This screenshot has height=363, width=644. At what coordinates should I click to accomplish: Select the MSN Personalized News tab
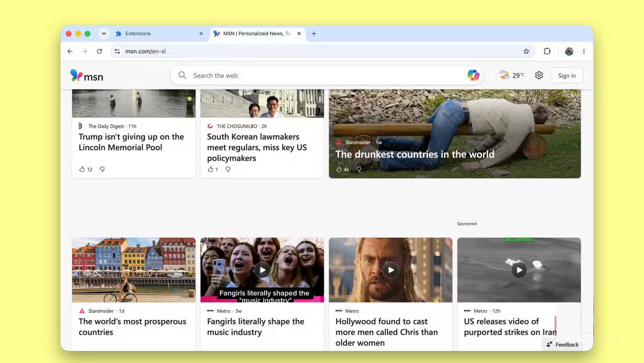coord(257,34)
